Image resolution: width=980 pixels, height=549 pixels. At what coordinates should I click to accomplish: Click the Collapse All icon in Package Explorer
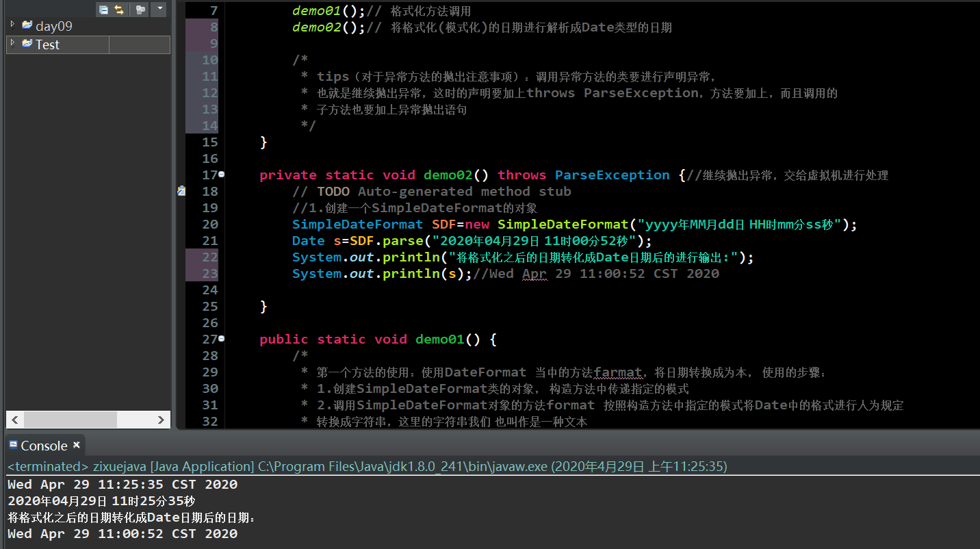coord(103,10)
